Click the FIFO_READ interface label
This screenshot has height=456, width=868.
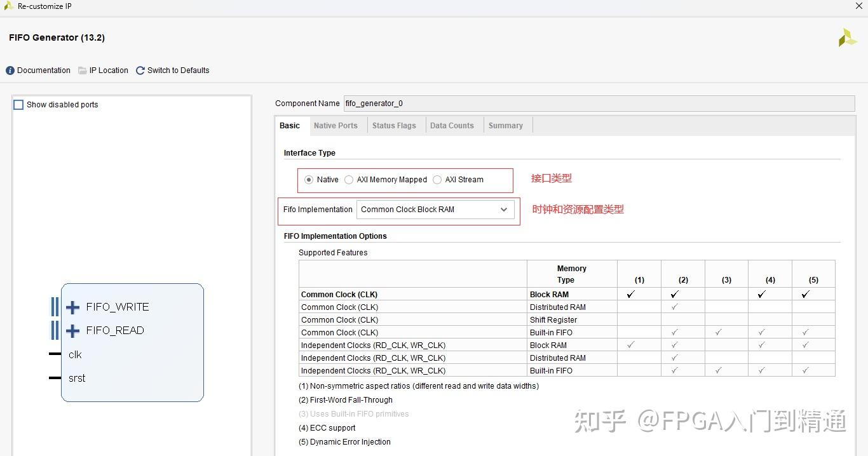point(115,330)
